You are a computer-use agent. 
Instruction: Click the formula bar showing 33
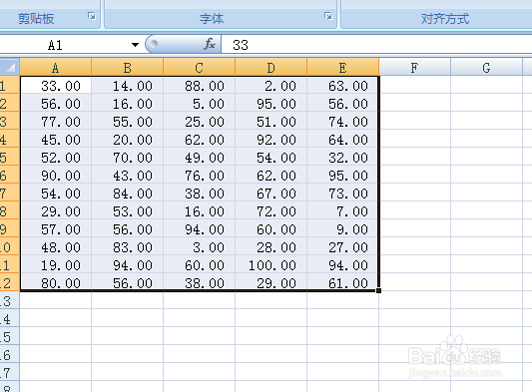click(376, 45)
